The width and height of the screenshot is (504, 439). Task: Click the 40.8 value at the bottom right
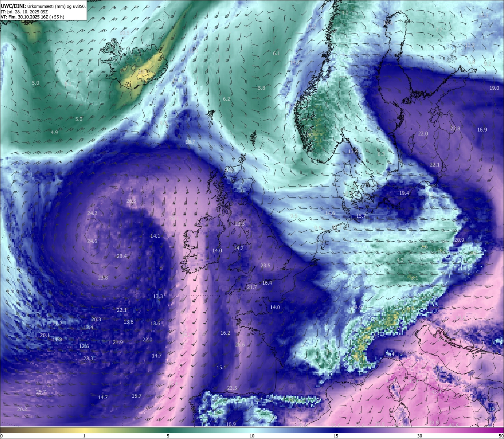point(454,425)
